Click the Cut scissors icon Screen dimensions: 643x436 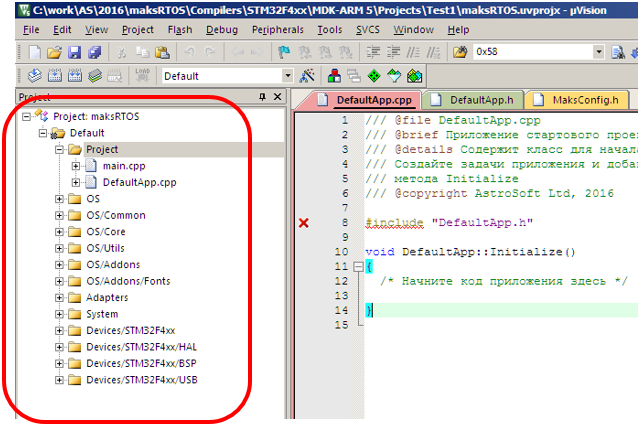coord(122,52)
